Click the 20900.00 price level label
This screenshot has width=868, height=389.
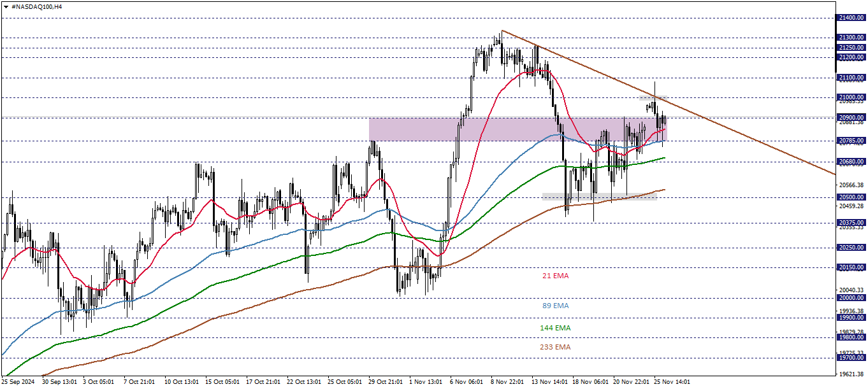tap(851, 118)
